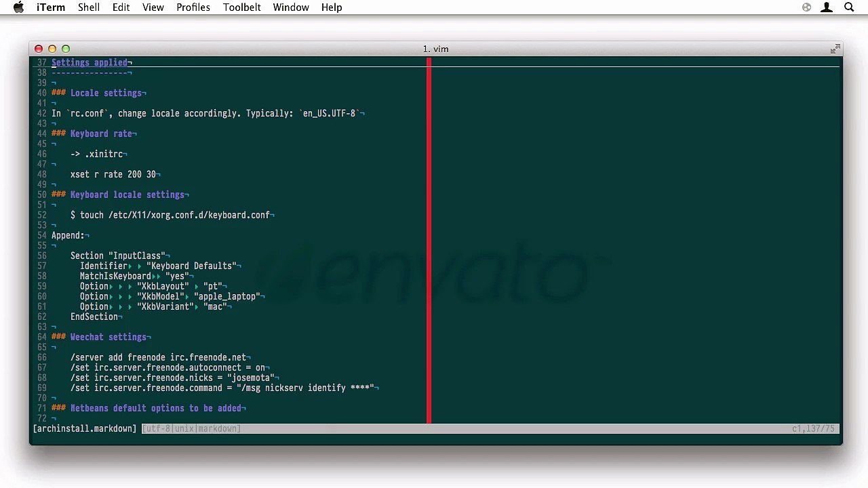The height and width of the screenshot is (488, 868).
Task: Click the [utf-8|unix|markdown] status segment
Action: click(191, 428)
